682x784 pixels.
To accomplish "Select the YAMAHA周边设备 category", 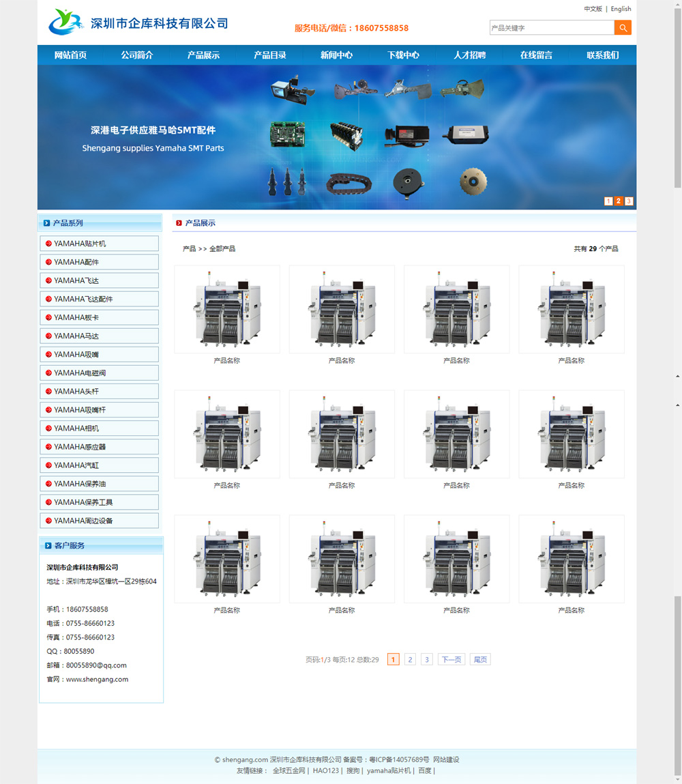I will [x=100, y=521].
